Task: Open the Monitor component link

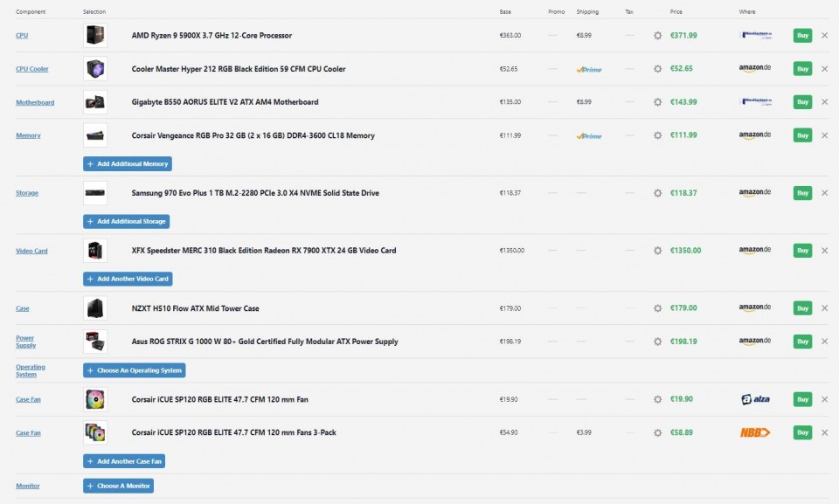Action: click(28, 486)
